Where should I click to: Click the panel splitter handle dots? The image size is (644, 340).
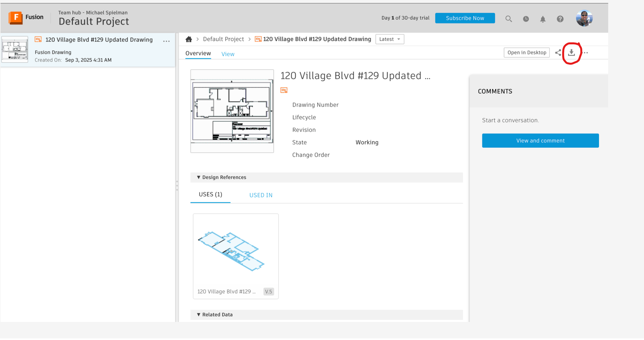pyautogui.click(x=177, y=186)
